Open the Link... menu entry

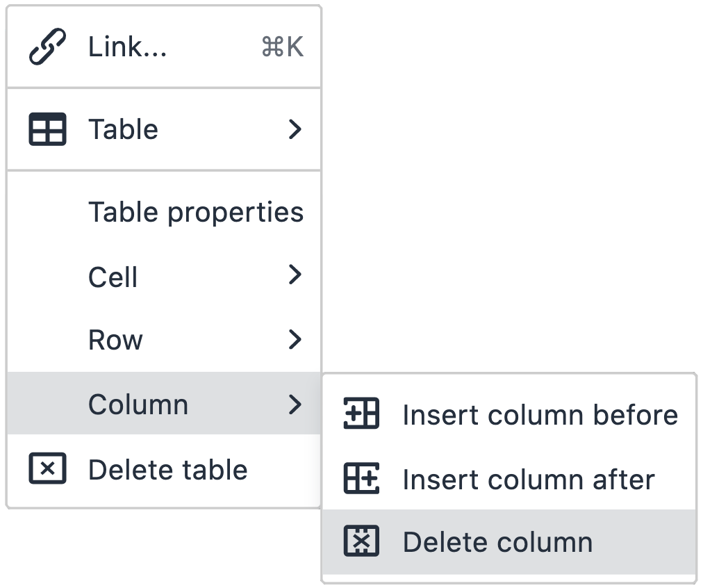coord(164,47)
